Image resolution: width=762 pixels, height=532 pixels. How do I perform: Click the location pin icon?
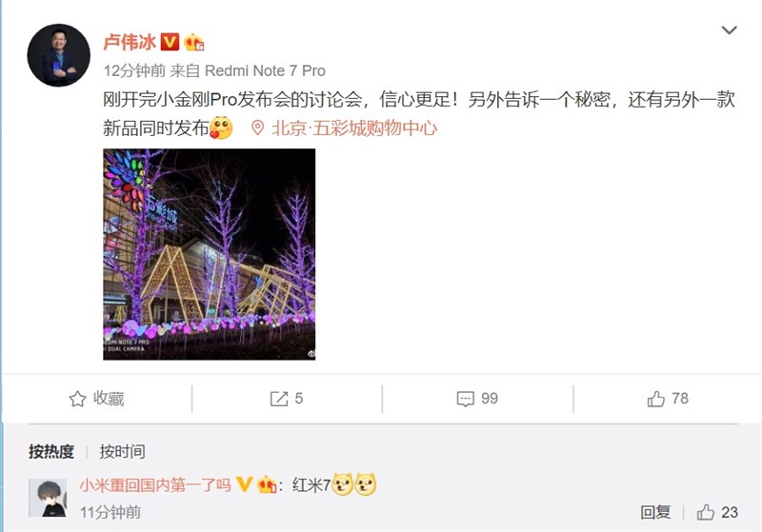257,128
